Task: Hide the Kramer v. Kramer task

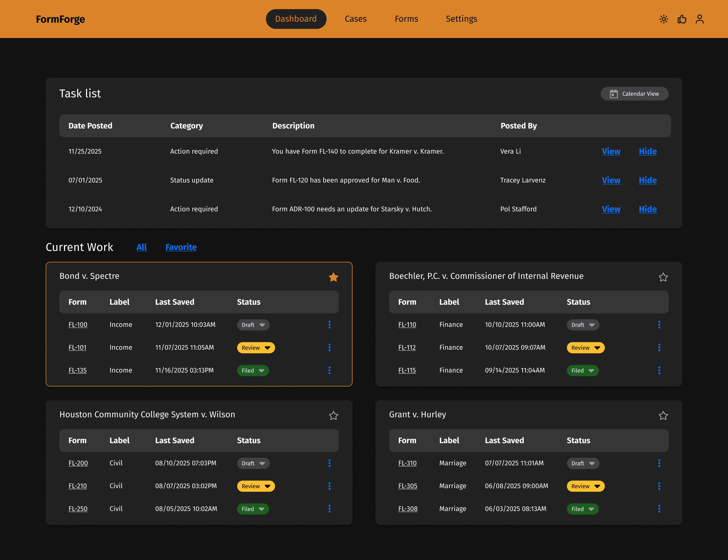Action: (x=647, y=151)
